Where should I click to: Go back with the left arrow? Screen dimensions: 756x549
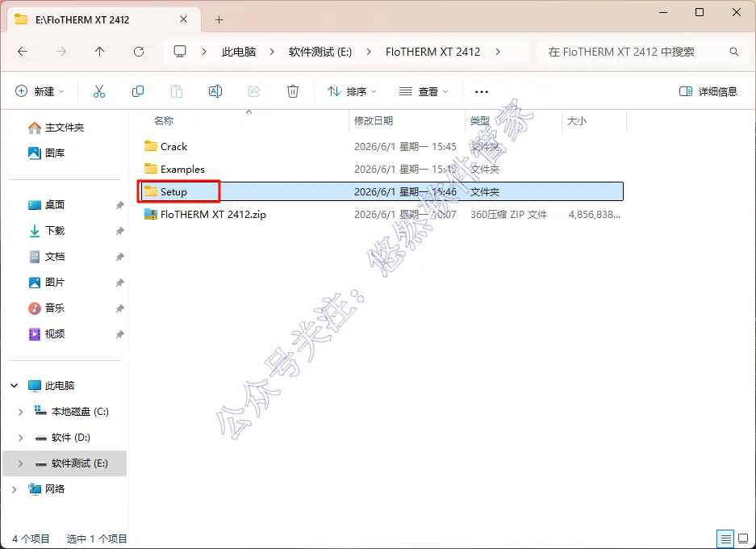click(23, 52)
